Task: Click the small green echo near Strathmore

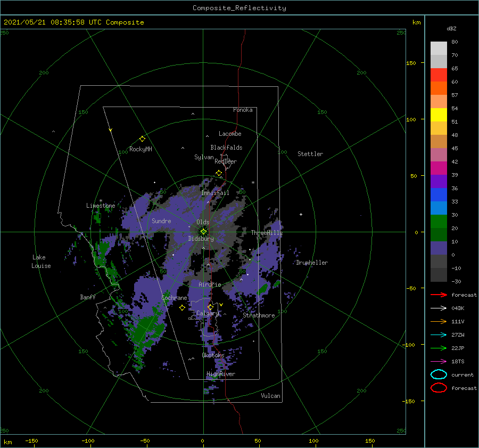Action: click(x=263, y=289)
